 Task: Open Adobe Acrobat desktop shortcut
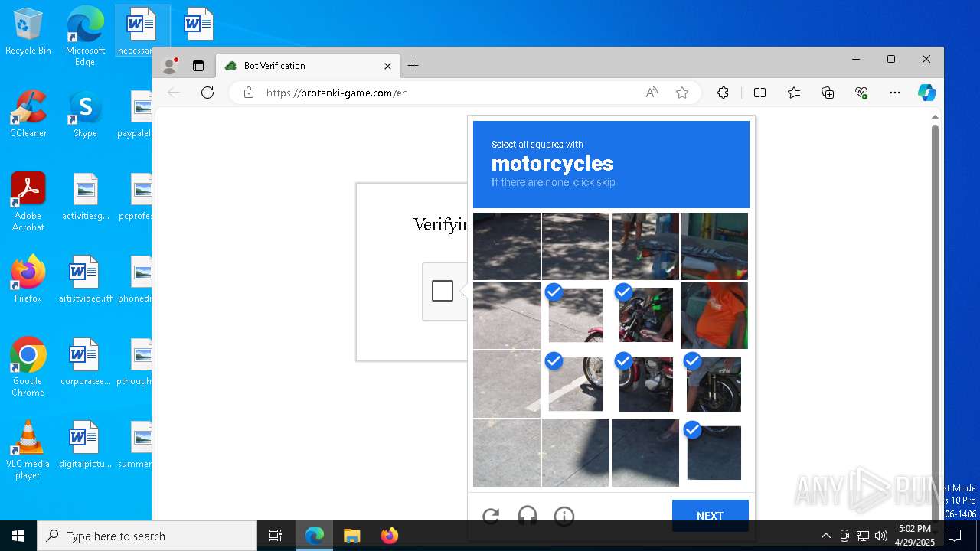[x=28, y=202]
